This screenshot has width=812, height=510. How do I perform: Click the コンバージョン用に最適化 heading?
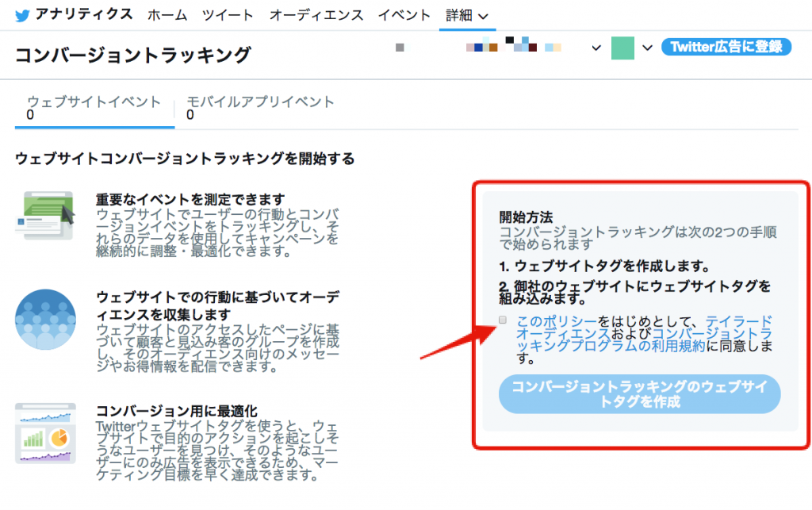(x=177, y=411)
